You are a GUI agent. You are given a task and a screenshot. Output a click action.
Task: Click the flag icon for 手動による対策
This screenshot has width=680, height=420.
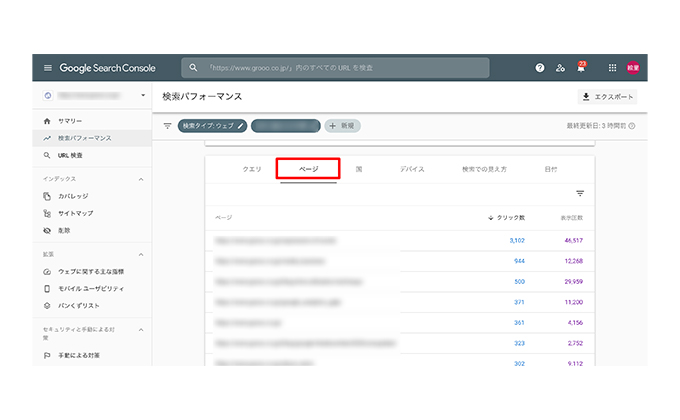pyautogui.click(x=47, y=355)
